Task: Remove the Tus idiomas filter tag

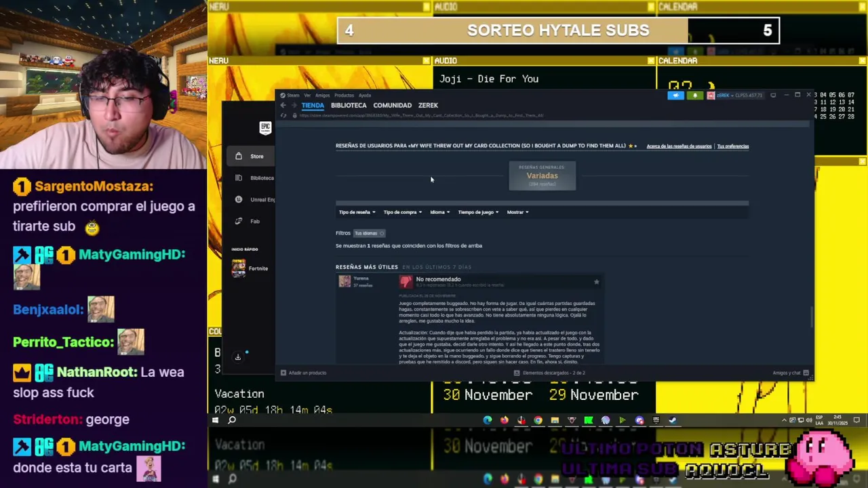Action: click(382, 233)
